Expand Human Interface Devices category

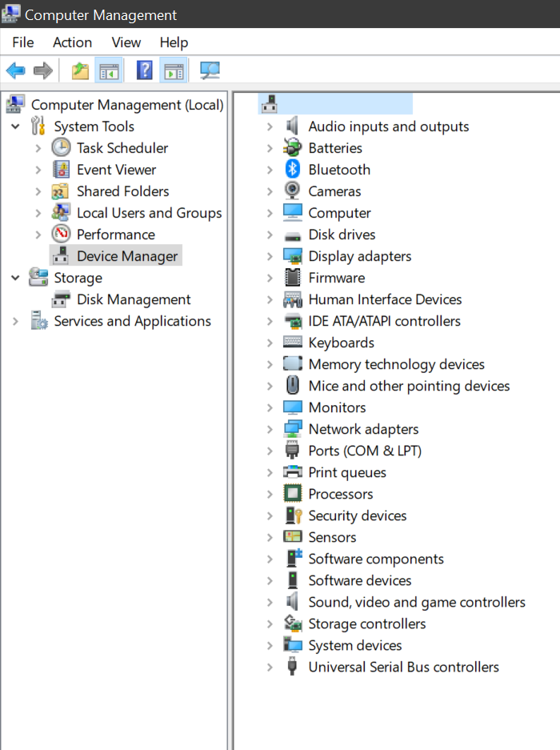[270, 299]
